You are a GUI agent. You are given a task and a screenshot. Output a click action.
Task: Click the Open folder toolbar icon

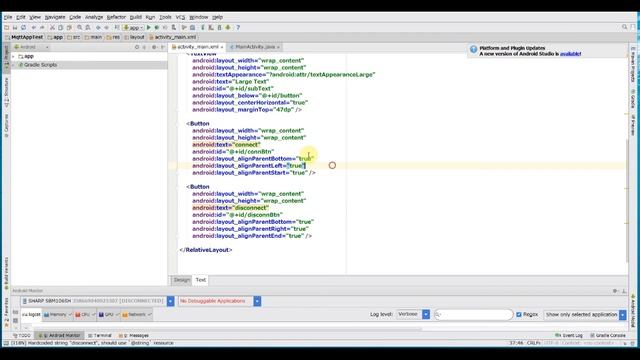[x=7, y=27]
